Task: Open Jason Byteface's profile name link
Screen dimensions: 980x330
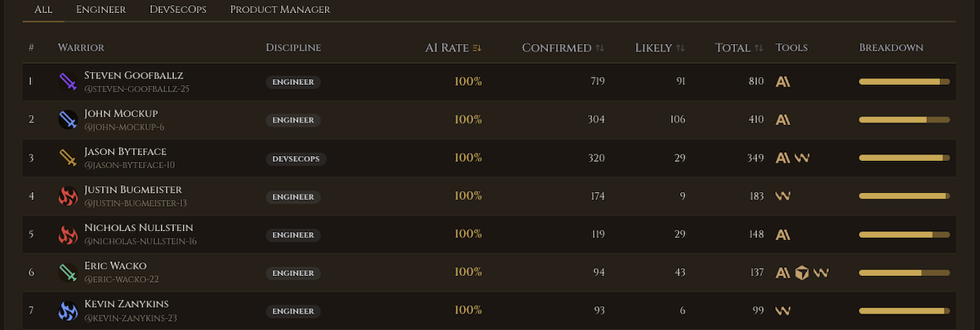Action: (x=125, y=152)
